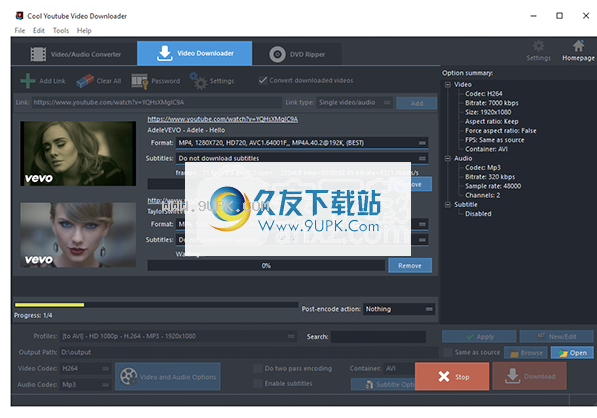Click the Password key icon
This screenshot has height=418, width=597.
click(139, 81)
